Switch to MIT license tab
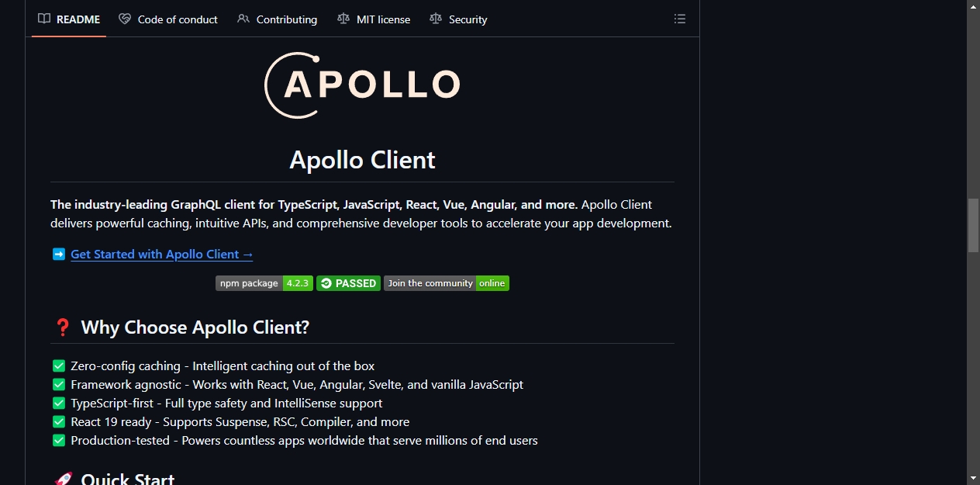The width and height of the screenshot is (980, 485). coord(374,19)
